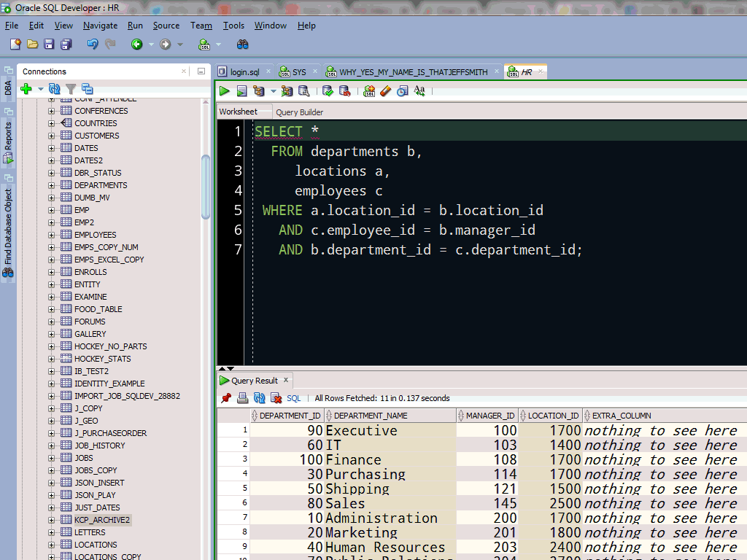
Task: Print the query results
Action: click(x=242, y=398)
